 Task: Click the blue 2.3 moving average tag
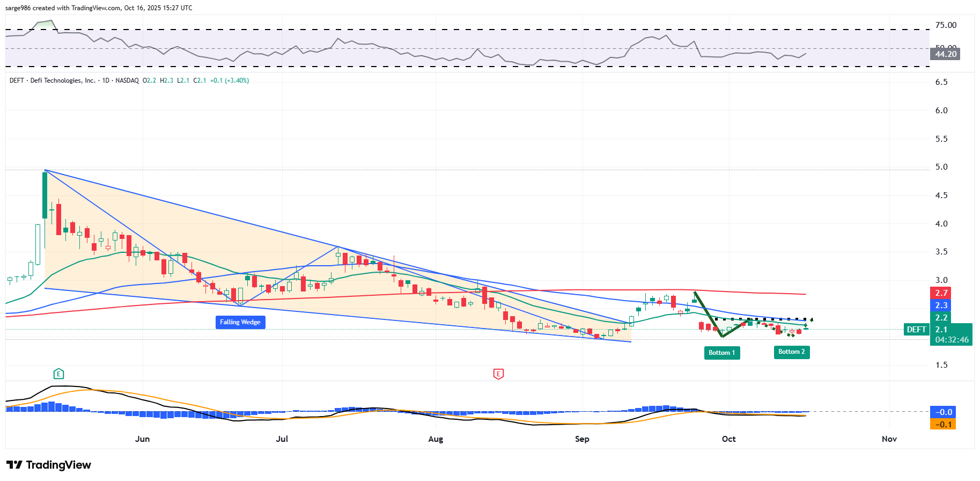click(941, 305)
